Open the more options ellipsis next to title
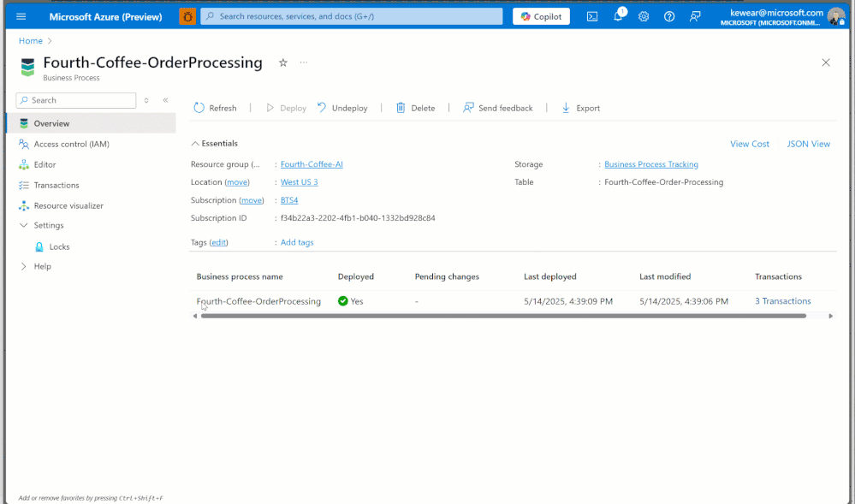Image resolution: width=855 pixels, height=504 pixels. (x=304, y=62)
